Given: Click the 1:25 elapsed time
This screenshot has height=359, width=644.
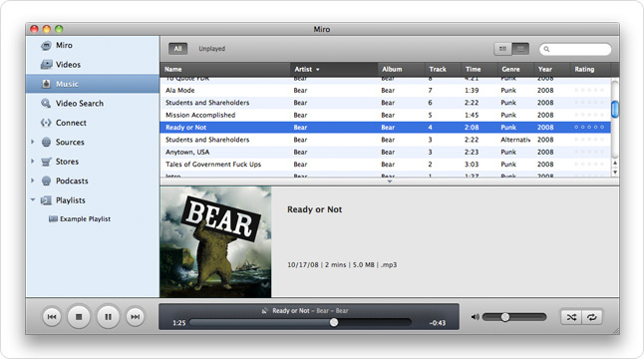Looking at the screenshot, I should [x=179, y=323].
